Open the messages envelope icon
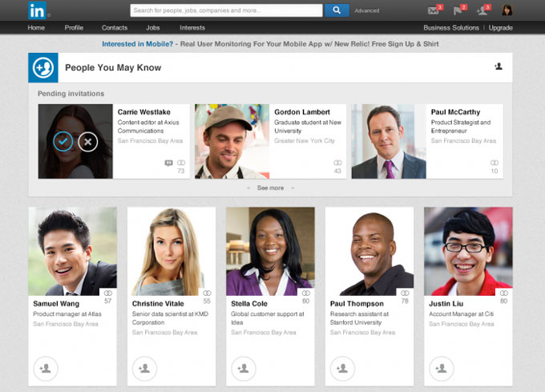 point(434,10)
